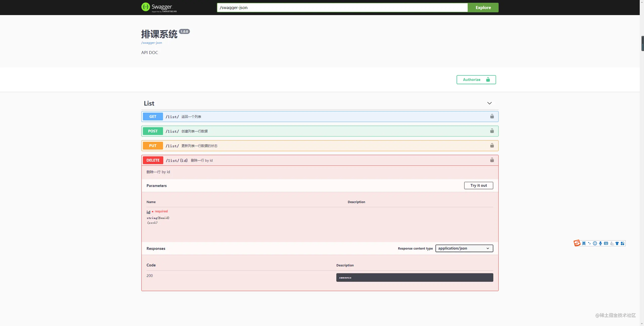Click the red DELETE method badge
Screen dimensions: 644x326
[x=153, y=160]
